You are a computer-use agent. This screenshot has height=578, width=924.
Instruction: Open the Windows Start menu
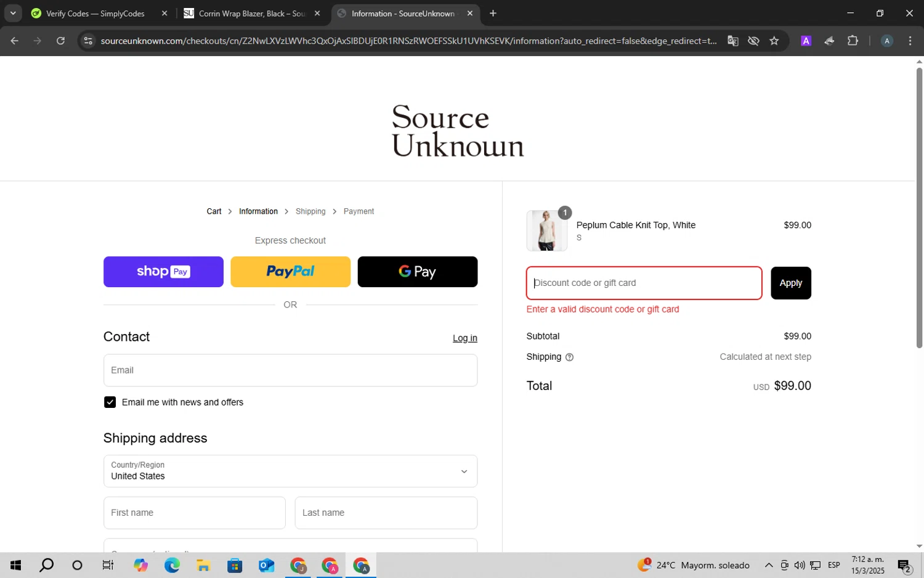[15, 565]
